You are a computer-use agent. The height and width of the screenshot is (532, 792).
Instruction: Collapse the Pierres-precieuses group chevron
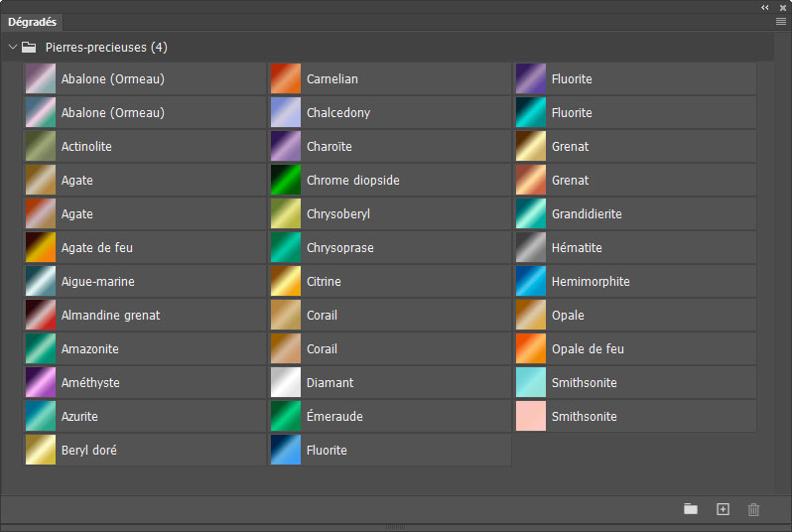tap(12, 47)
